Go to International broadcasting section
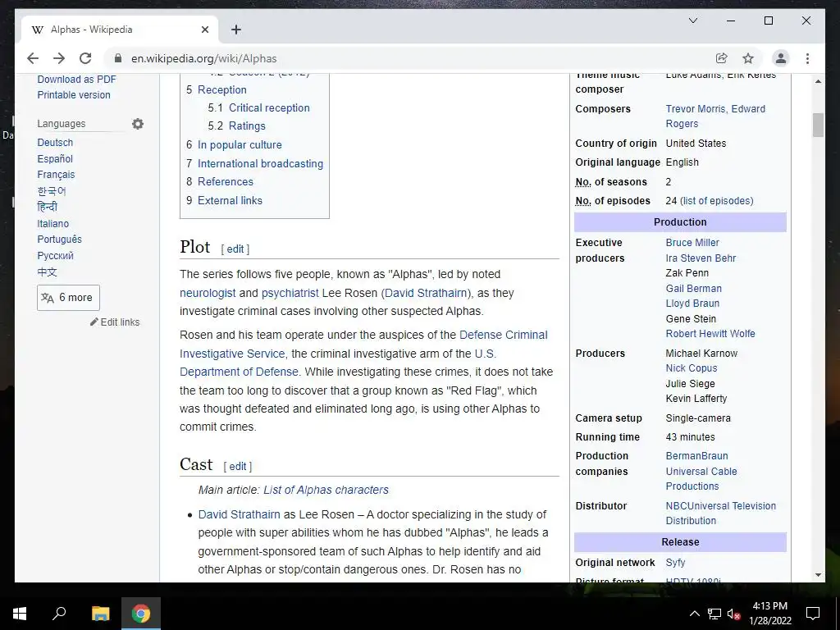 pyautogui.click(x=260, y=163)
